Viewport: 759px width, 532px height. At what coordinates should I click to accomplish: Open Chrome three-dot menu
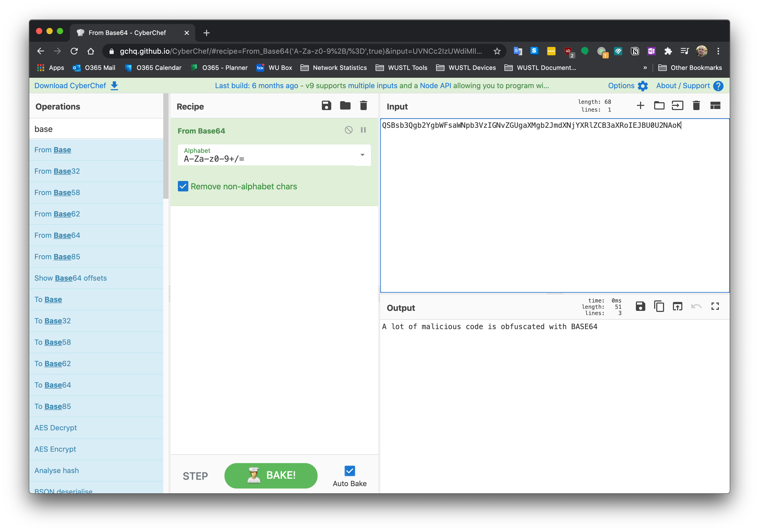(x=718, y=51)
